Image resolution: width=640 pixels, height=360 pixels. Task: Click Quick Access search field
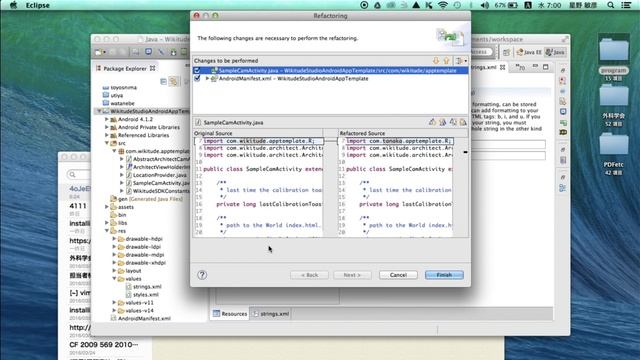482,52
